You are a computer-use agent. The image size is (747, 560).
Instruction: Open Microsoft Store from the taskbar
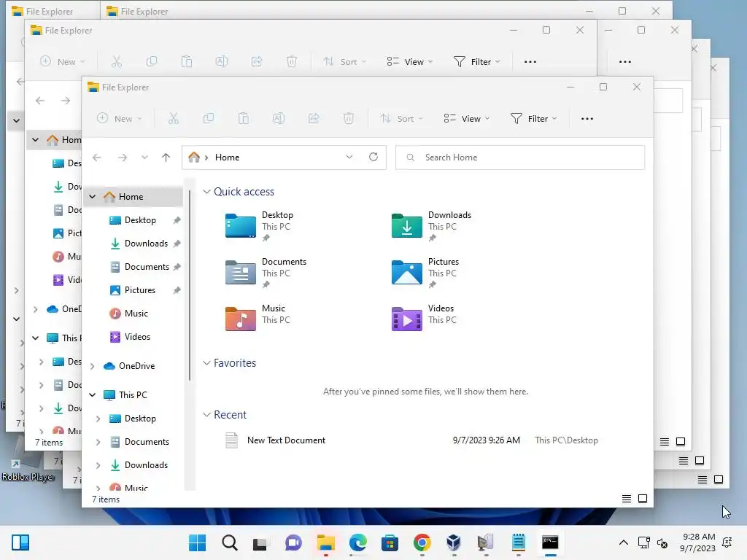[390, 542]
